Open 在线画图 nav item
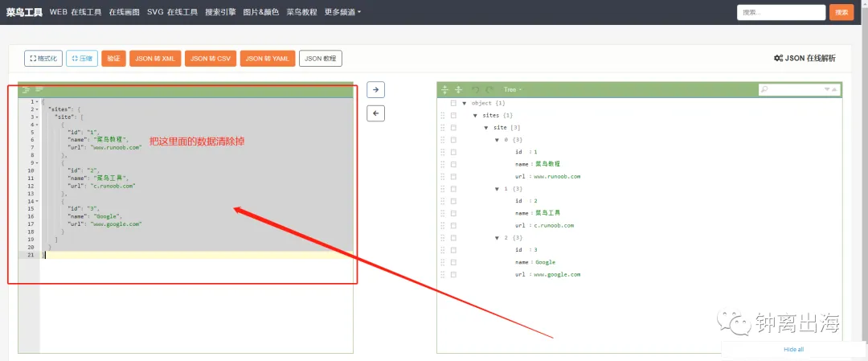This screenshot has width=868, height=361. tap(124, 12)
